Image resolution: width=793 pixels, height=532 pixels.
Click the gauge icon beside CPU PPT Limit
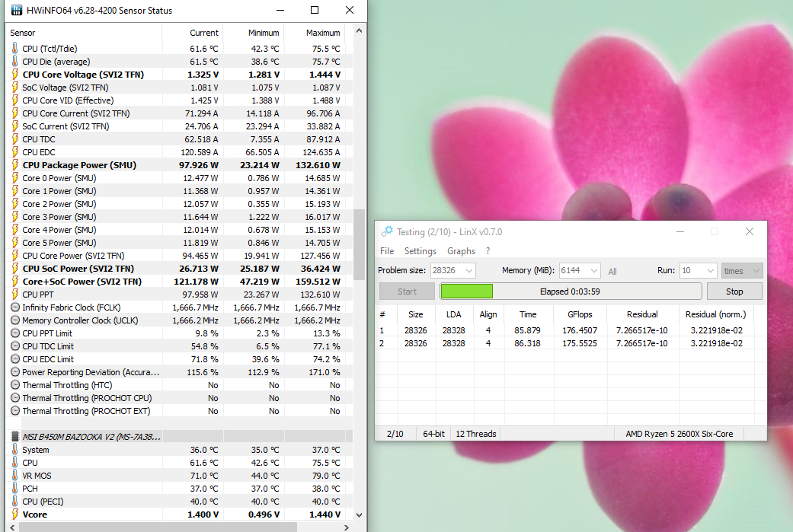click(x=15, y=333)
